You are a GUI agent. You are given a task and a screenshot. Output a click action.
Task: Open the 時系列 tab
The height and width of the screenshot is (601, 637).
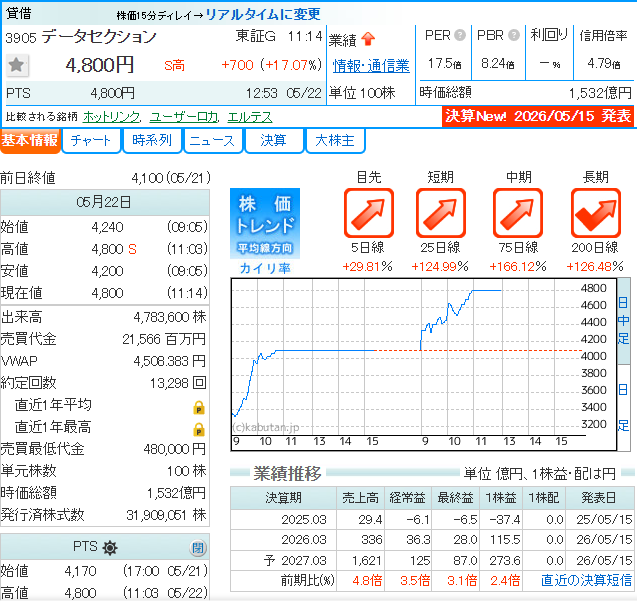pos(152,141)
